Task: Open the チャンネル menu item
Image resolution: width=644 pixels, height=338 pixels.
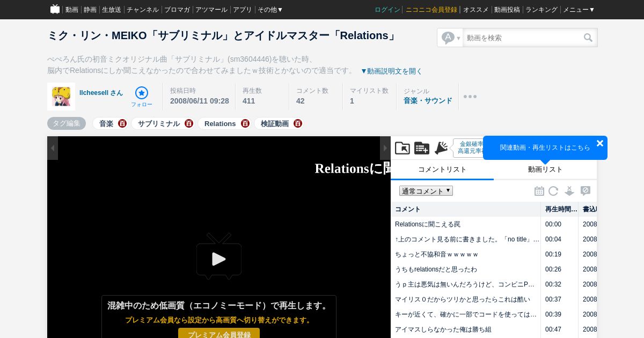Action: pyautogui.click(x=143, y=10)
